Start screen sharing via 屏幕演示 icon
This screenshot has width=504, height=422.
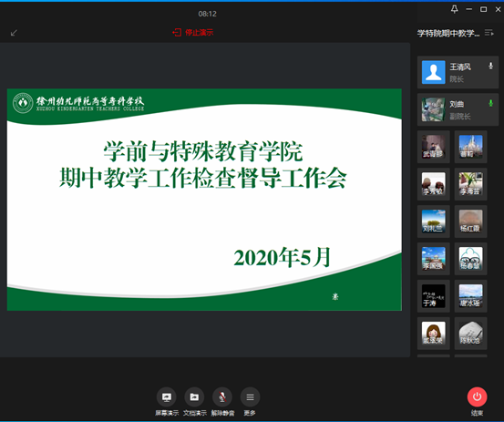(x=167, y=397)
